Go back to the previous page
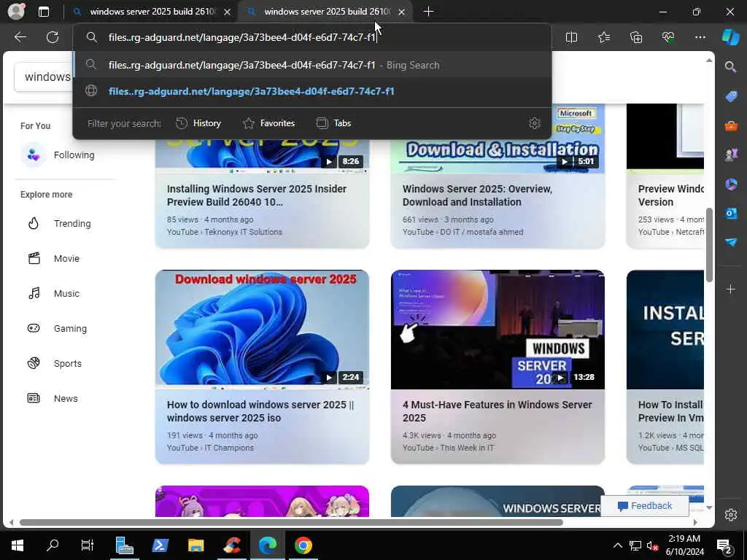Screen dimensions: 747x560 coord(20,37)
